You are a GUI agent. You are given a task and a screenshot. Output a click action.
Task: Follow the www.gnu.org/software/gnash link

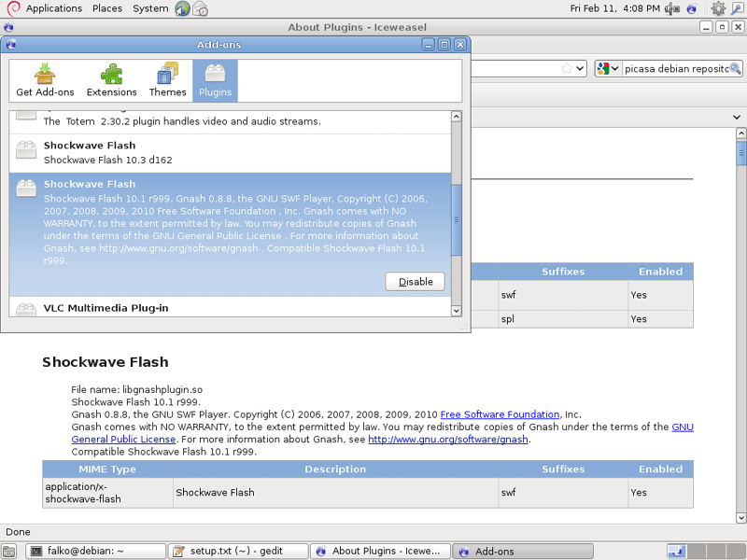point(448,440)
